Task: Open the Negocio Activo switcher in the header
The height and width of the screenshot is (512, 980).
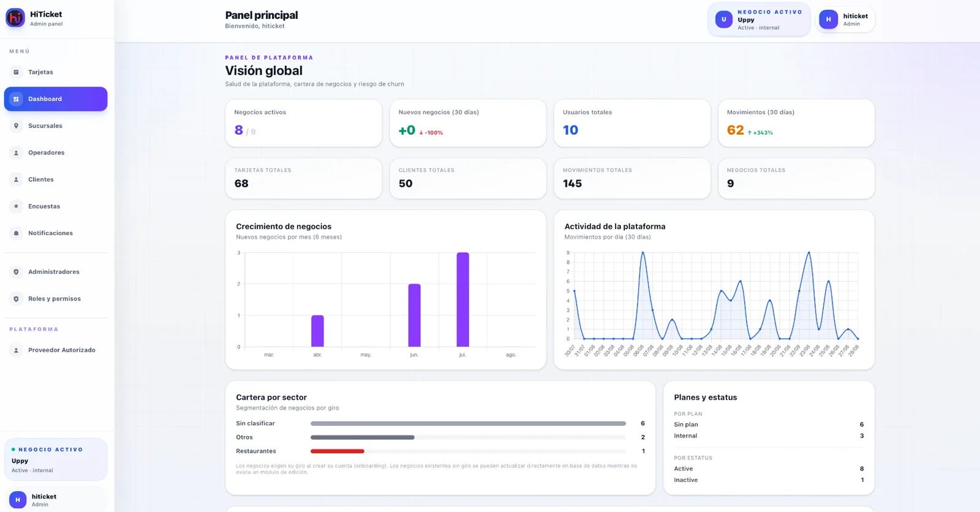Action: click(x=759, y=20)
